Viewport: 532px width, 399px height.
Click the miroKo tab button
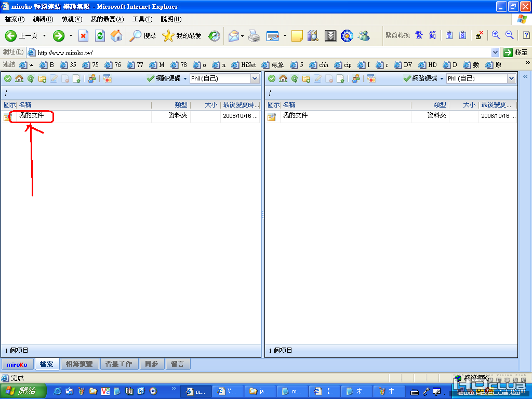[x=17, y=364]
